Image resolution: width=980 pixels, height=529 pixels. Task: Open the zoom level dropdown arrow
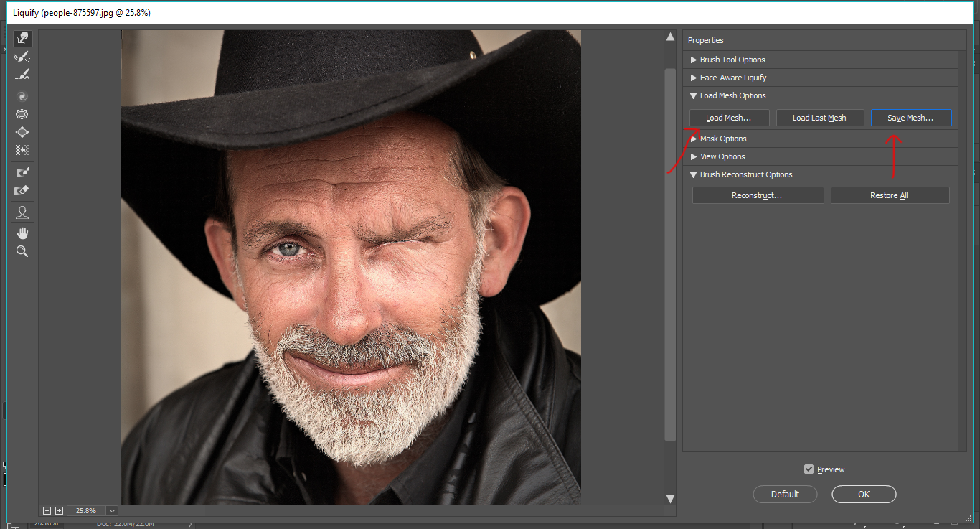click(x=112, y=510)
